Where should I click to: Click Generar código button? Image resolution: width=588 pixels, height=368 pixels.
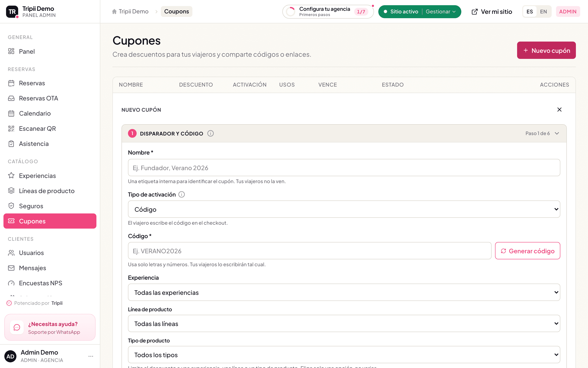pos(527,251)
